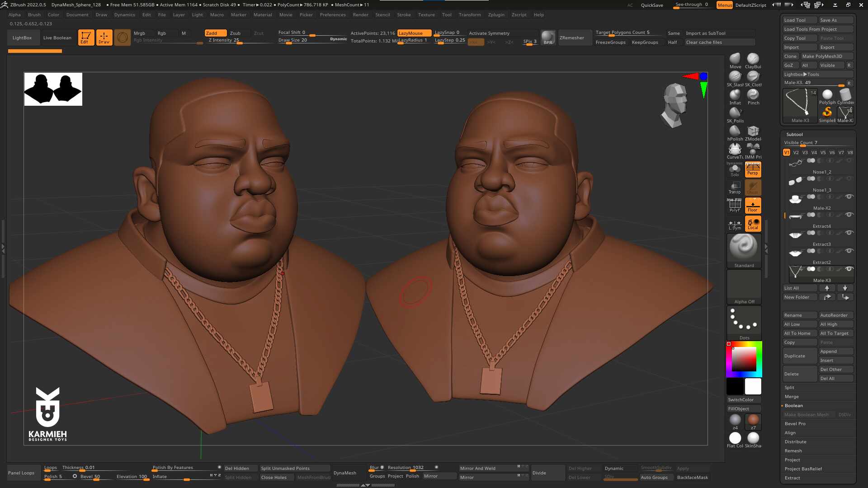Open the Brush menu
The image size is (868, 488).
tap(34, 14)
